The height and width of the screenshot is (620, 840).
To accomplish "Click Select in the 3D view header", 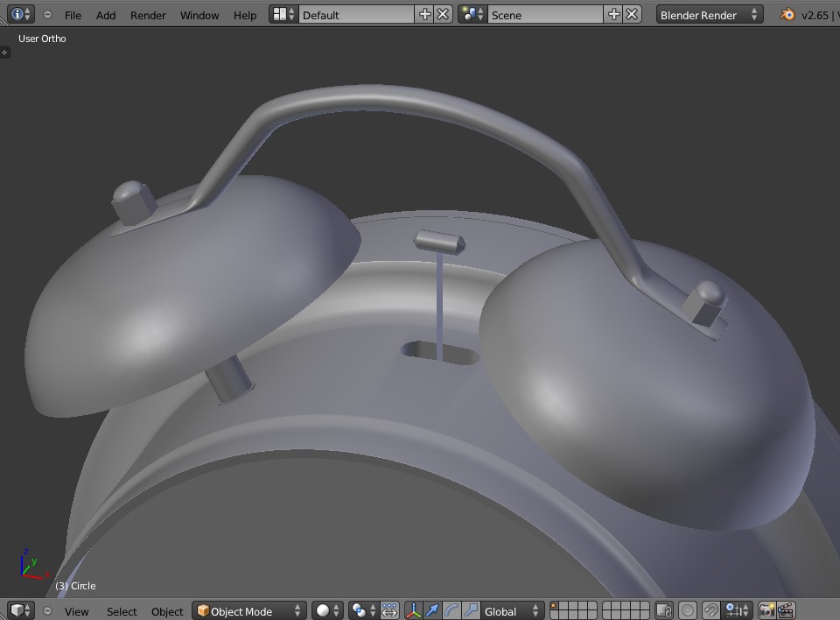I will point(122,611).
